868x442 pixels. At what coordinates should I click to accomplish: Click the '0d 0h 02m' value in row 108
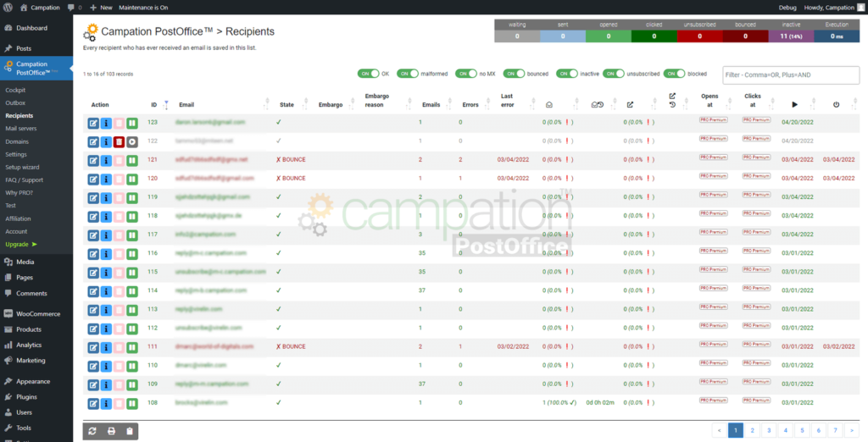pyautogui.click(x=600, y=403)
